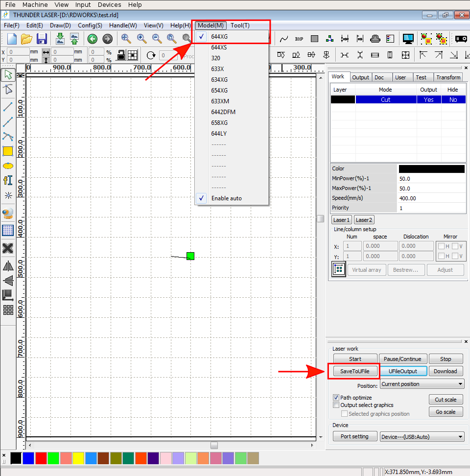Open a file with the folder icon
The height and width of the screenshot is (476, 470).
point(26,39)
